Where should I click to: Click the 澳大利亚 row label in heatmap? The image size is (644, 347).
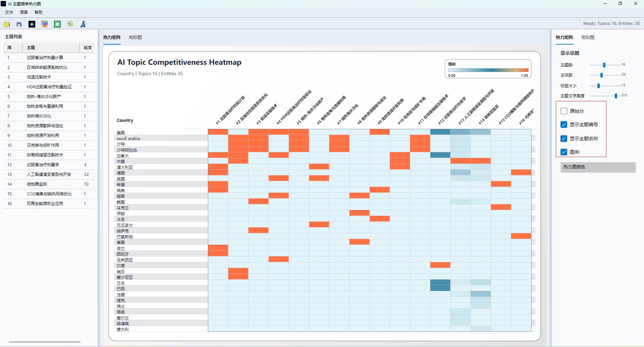tap(125, 167)
